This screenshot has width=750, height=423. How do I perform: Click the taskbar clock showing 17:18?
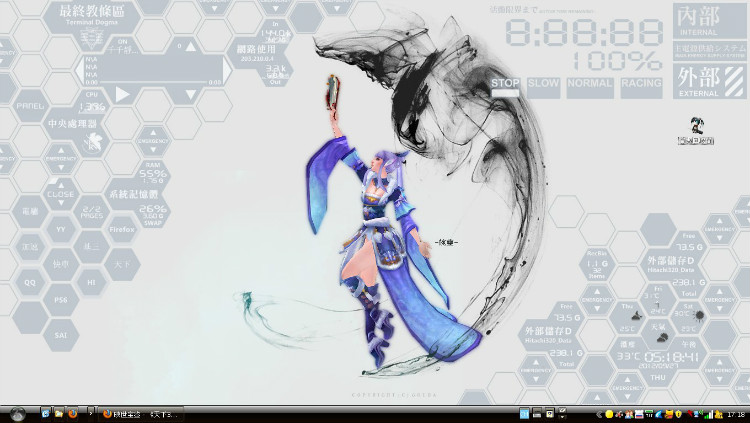pyautogui.click(x=735, y=414)
